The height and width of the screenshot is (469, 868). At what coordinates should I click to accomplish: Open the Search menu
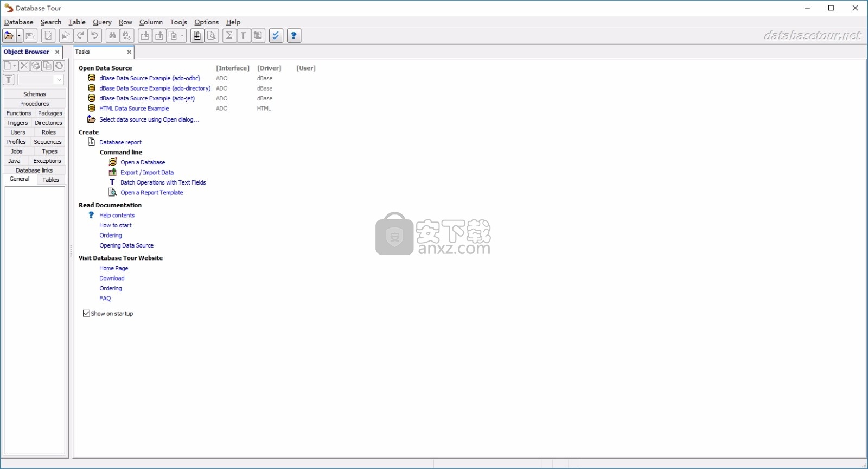51,22
